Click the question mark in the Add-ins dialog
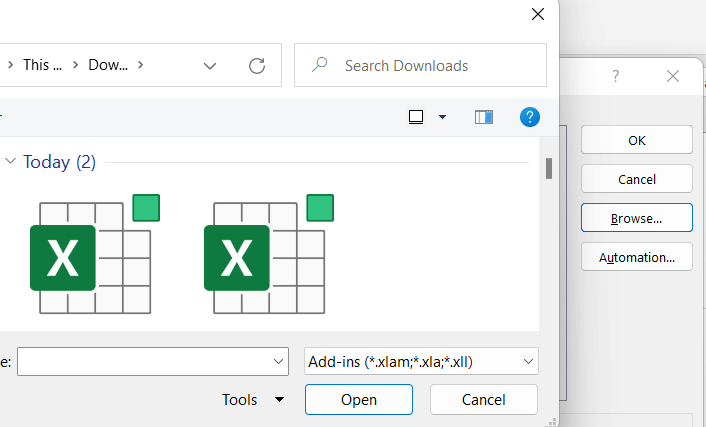 (616, 76)
